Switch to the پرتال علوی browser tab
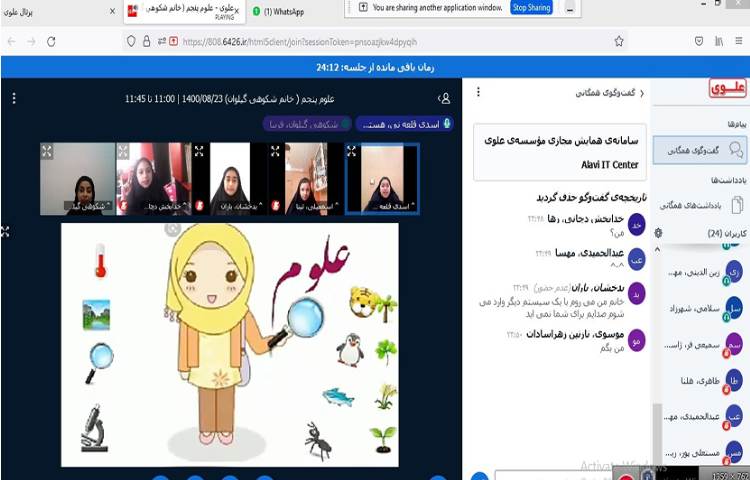750x480 pixels. 60,11
